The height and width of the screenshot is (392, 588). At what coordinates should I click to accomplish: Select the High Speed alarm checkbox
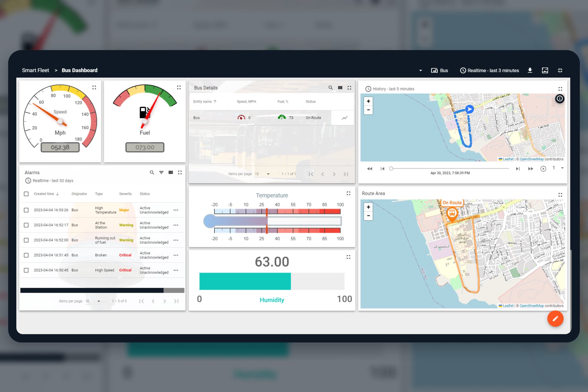pos(26,270)
